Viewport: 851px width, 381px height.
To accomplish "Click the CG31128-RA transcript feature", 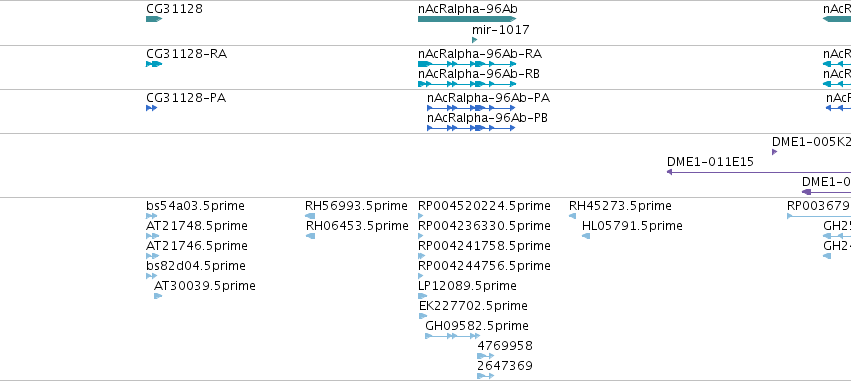I will pos(154,64).
